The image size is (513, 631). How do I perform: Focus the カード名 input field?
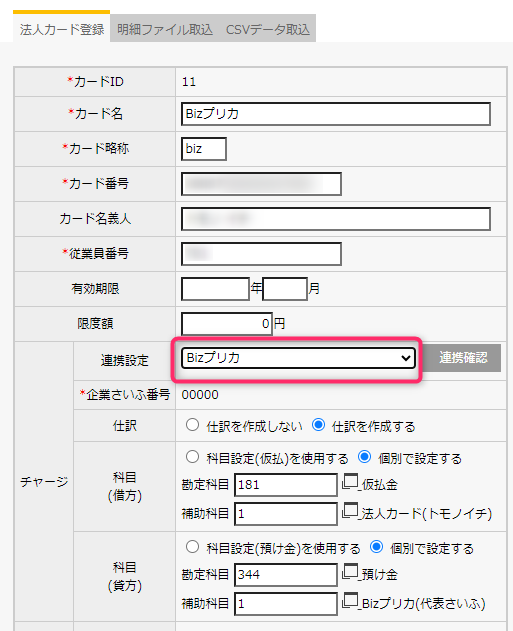tap(336, 114)
